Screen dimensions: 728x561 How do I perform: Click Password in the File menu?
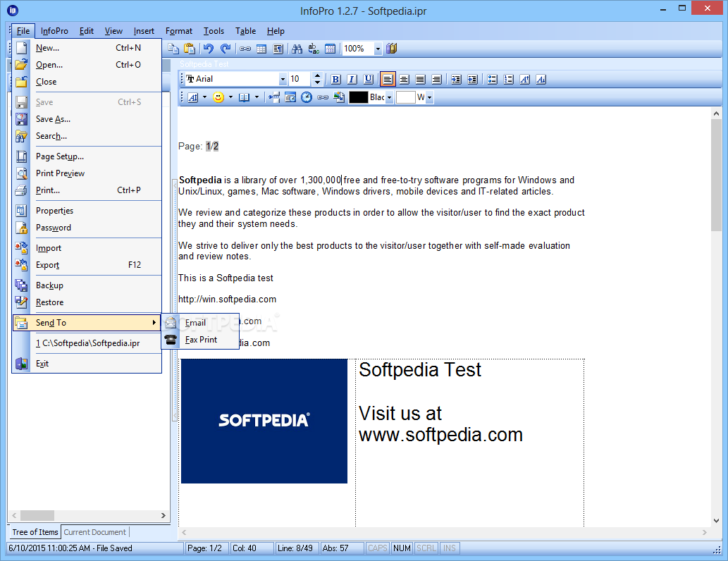coord(87,228)
